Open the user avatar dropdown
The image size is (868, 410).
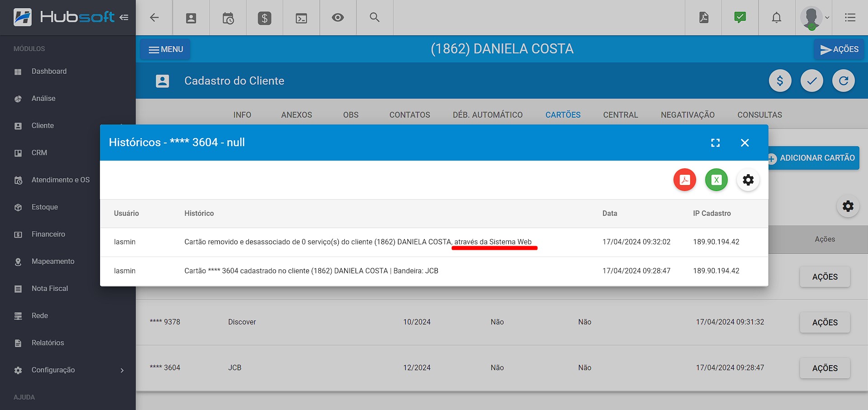(x=814, y=18)
